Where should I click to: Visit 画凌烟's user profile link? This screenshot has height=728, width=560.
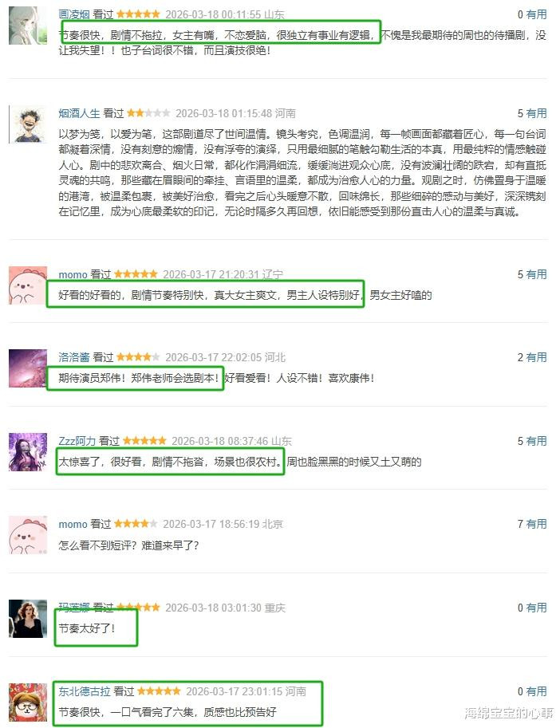click(74, 14)
